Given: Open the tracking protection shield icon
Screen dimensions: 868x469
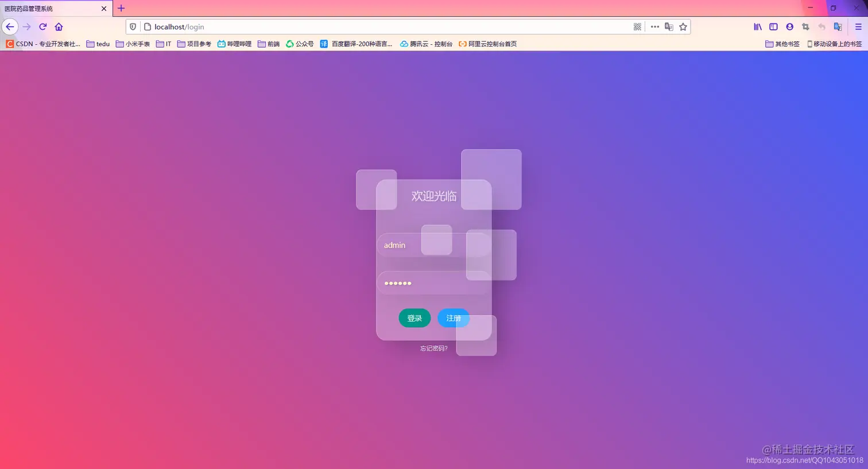Looking at the screenshot, I should [133, 27].
